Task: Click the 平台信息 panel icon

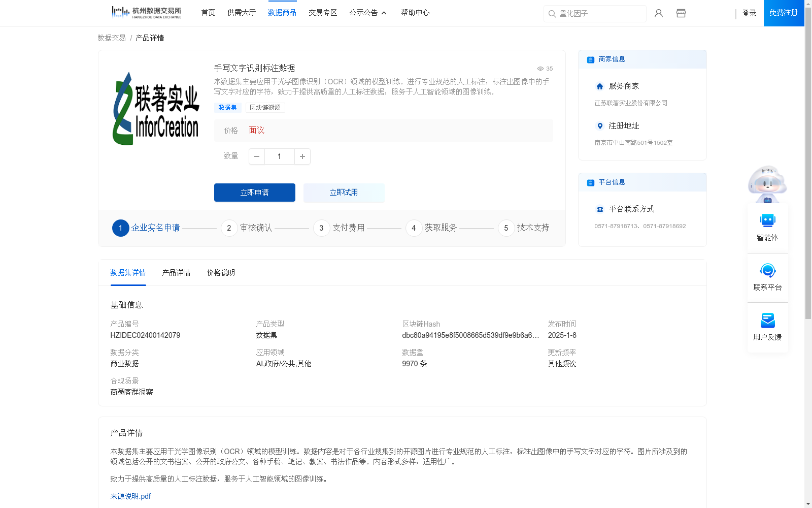Action: pos(591,182)
